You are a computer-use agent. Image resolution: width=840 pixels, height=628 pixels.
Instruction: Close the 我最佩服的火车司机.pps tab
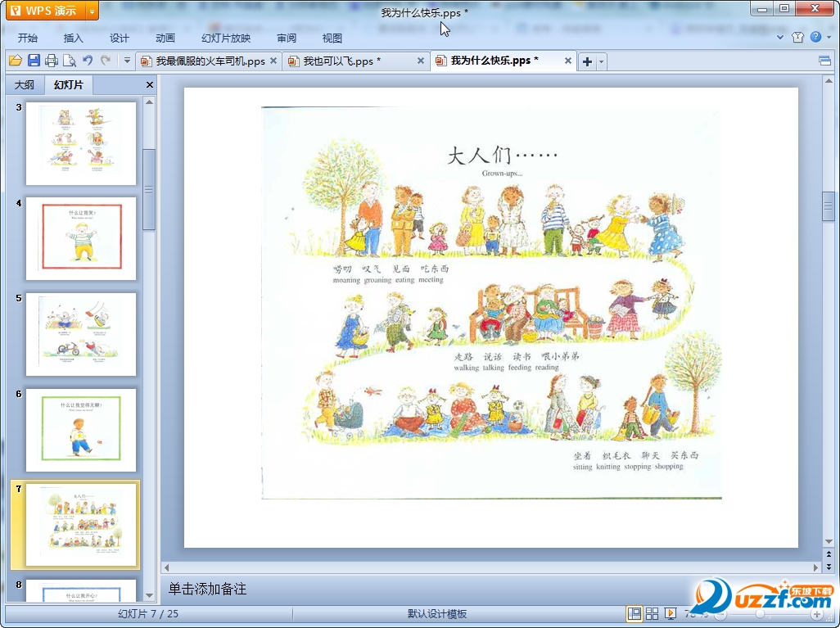click(x=273, y=61)
